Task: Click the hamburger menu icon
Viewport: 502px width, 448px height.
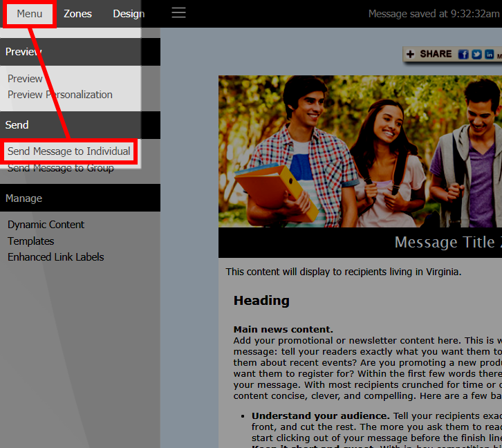Action: (x=178, y=13)
